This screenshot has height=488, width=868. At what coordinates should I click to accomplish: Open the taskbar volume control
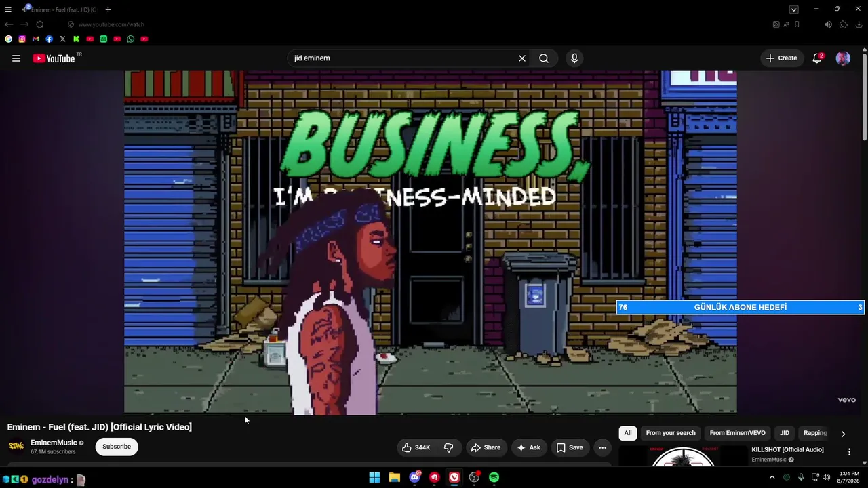[x=827, y=478]
